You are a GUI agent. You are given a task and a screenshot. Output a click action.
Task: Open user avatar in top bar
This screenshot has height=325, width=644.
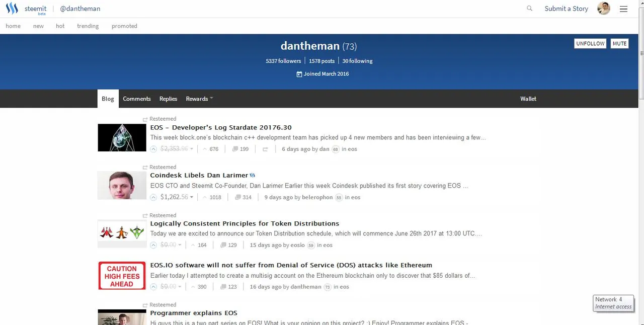click(604, 9)
